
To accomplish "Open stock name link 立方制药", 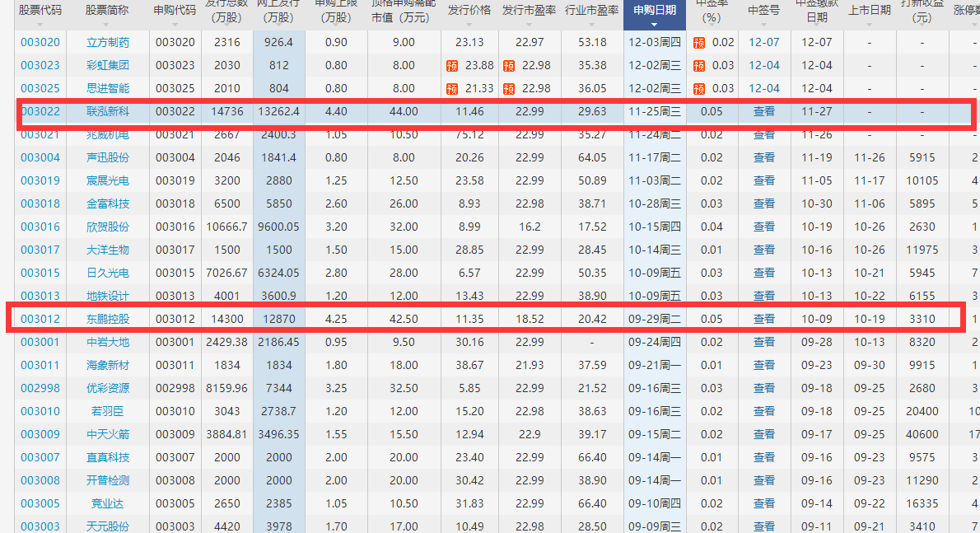I will click(x=108, y=43).
